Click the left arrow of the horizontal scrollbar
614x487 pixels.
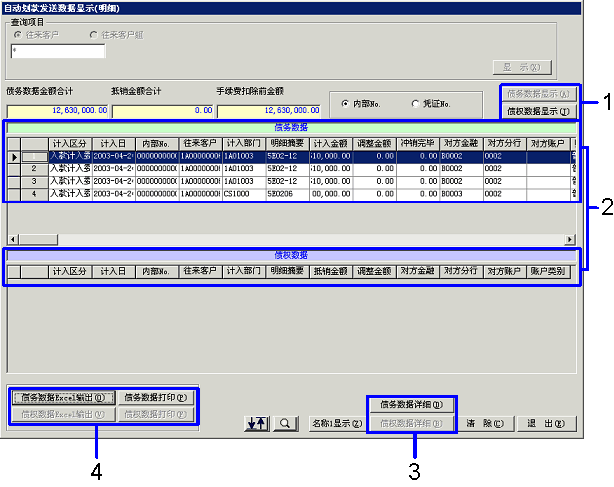click(x=13, y=239)
